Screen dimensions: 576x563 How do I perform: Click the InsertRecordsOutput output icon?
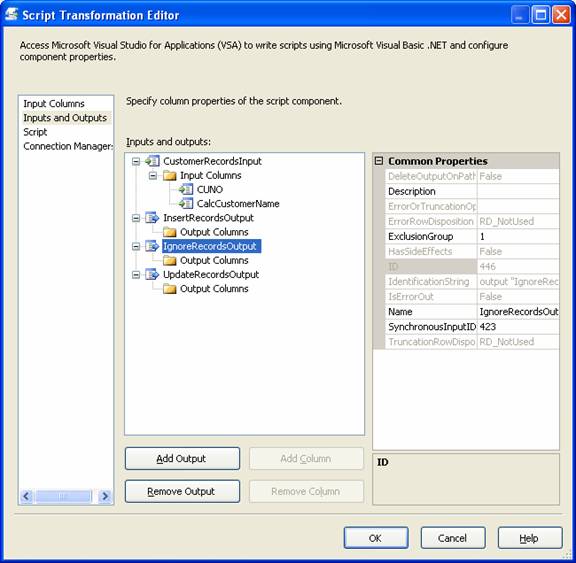tap(152, 218)
